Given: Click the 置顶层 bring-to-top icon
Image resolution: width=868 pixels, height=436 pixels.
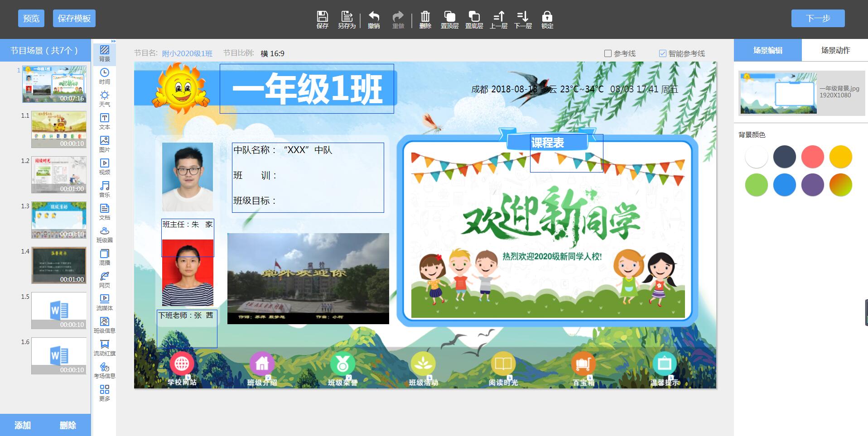Looking at the screenshot, I should tap(449, 19).
